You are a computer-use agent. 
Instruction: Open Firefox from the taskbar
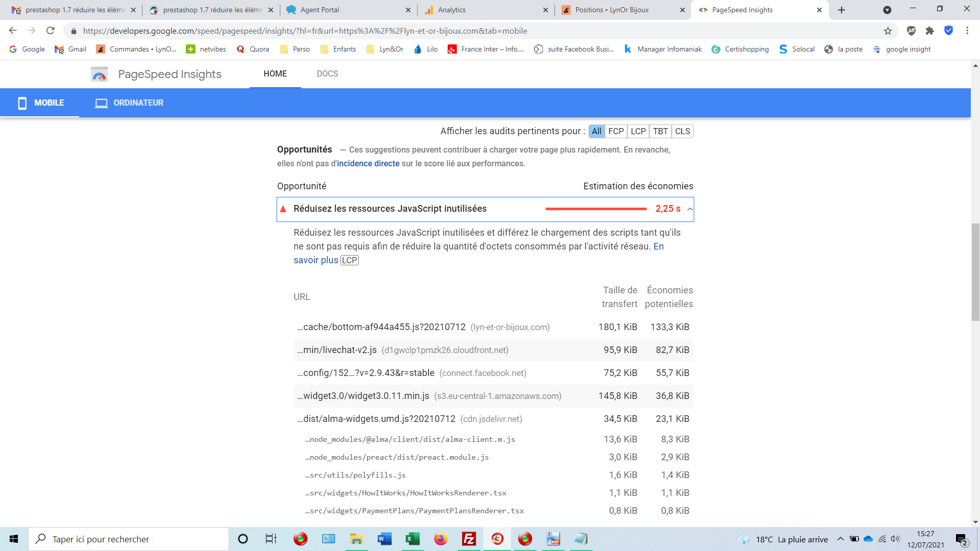pyautogui.click(x=440, y=539)
